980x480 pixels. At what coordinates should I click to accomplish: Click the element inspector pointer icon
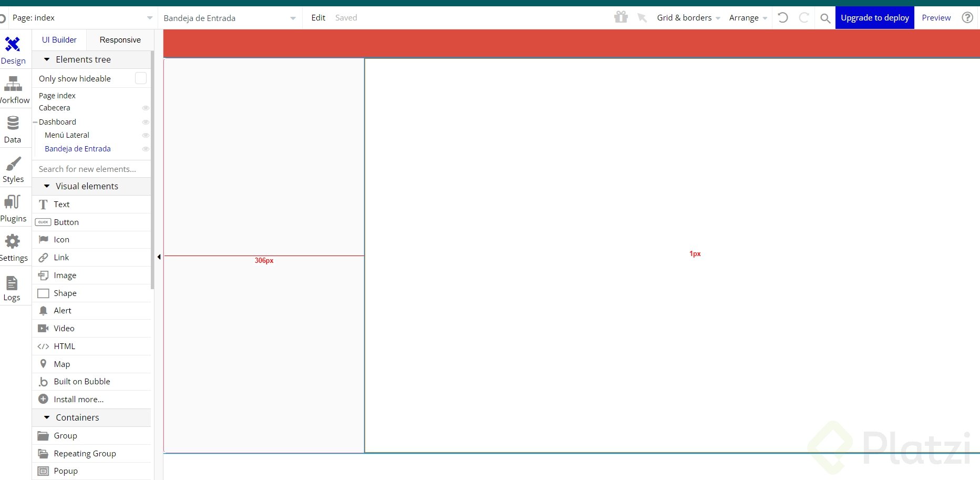(642, 18)
